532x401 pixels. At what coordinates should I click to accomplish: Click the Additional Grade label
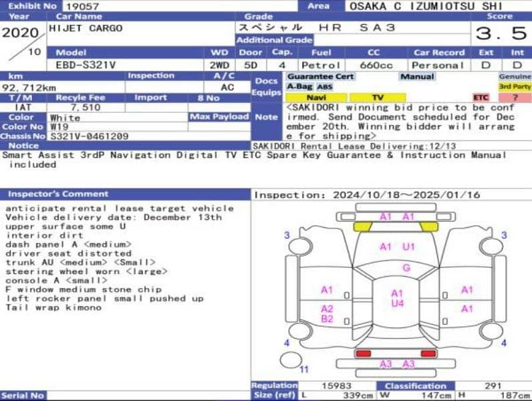tap(274, 40)
